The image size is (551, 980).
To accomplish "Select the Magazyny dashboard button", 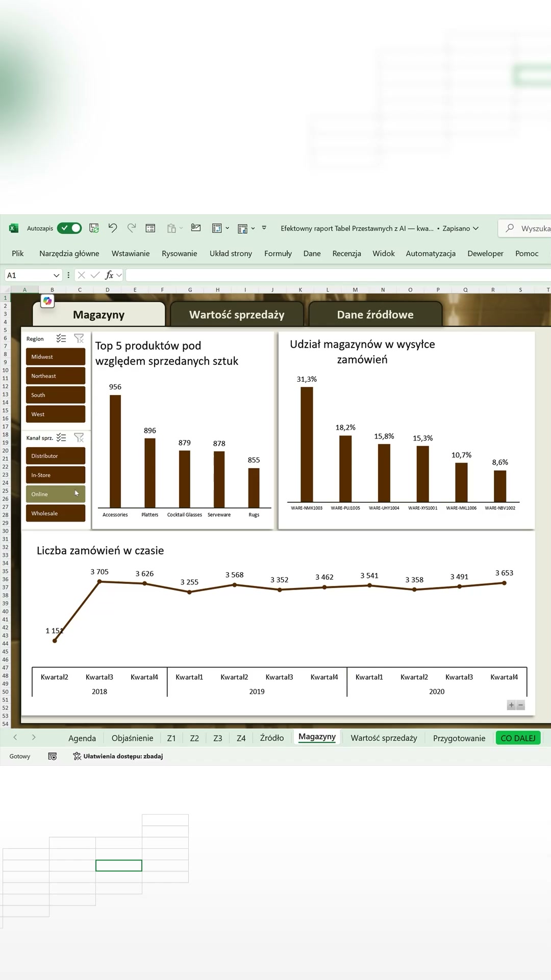I will click(x=98, y=314).
